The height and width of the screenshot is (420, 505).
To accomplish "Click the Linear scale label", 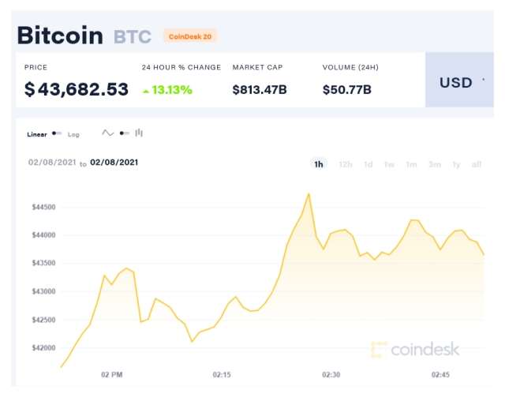I will (37, 134).
